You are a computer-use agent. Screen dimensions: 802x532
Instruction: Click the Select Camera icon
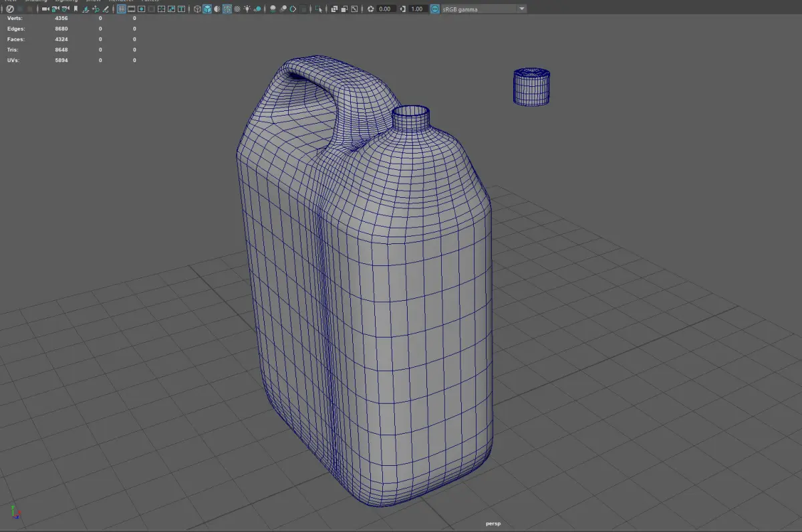(45, 9)
